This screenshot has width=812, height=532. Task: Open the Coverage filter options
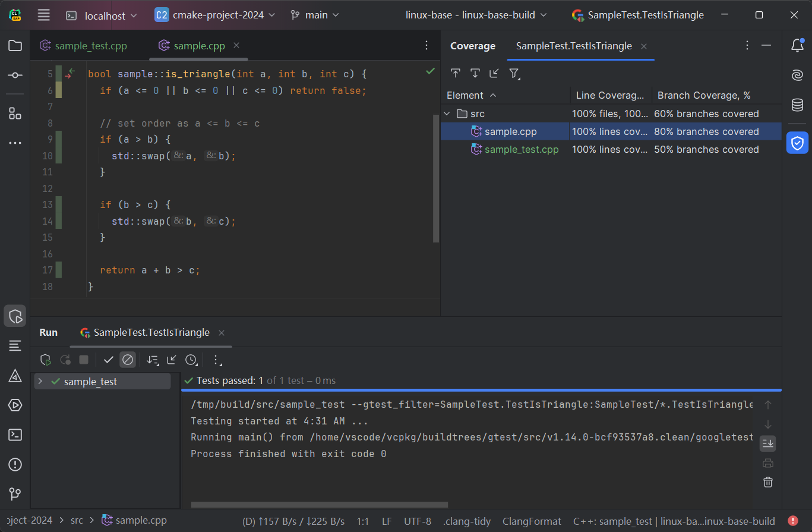(514, 73)
